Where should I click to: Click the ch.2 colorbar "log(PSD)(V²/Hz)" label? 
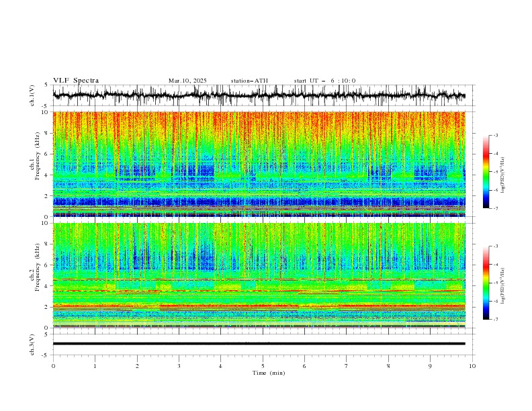503,286
